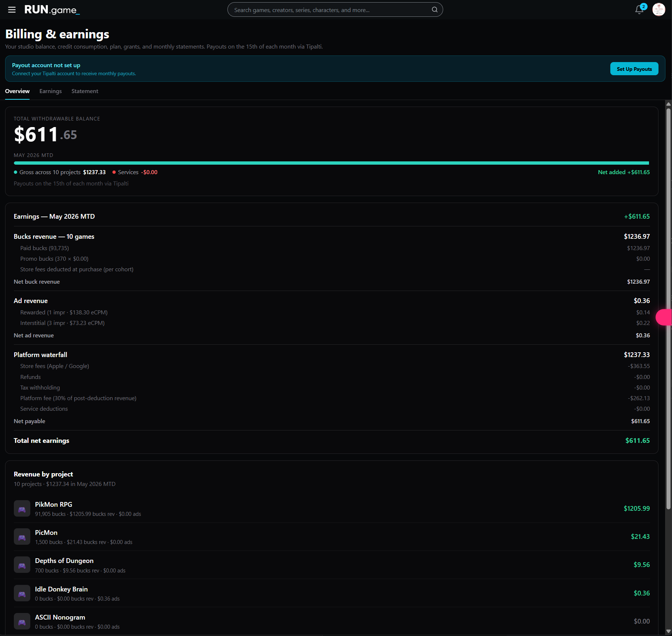Click the scrollbar up arrow
Image resolution: width=672 pixels, height=636 pixels.
coord(668,104)
